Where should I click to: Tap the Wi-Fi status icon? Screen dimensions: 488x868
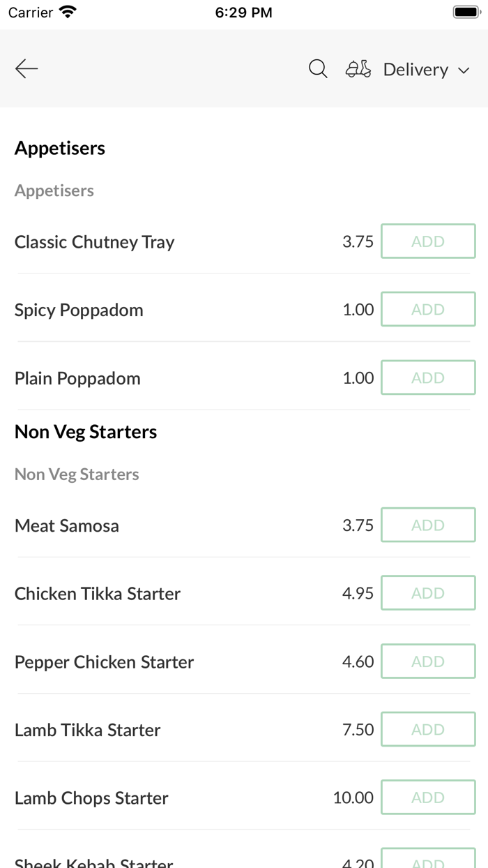point(66,11)
